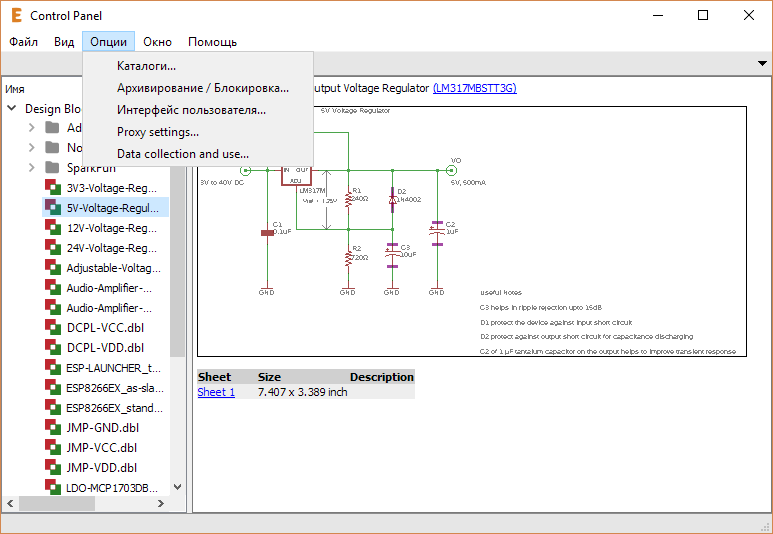
Task: Expand the 'No' folder node
Action: [32, 147]
